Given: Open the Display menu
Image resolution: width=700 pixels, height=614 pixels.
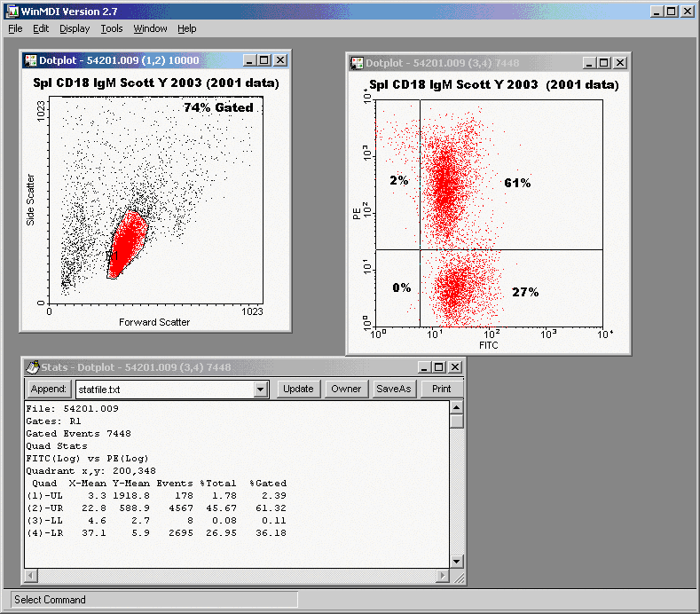Looking at the screenshot, I should click(x=75, y=28).
